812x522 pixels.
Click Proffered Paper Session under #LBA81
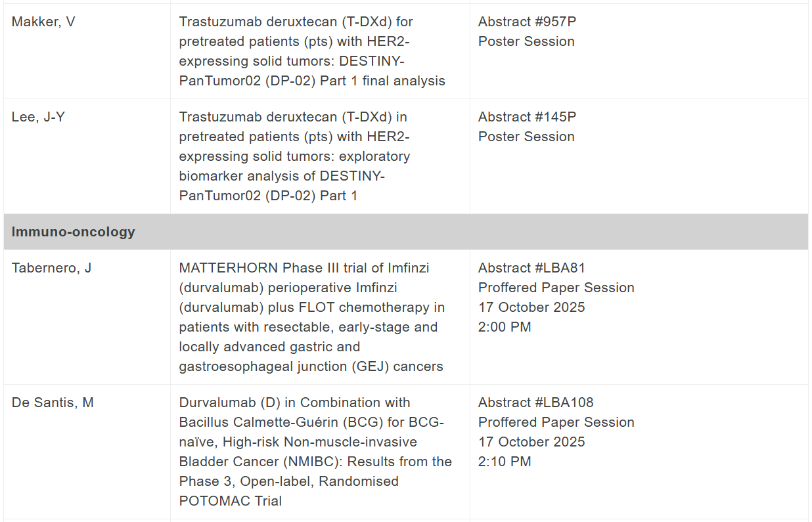[x=556, y=288]
